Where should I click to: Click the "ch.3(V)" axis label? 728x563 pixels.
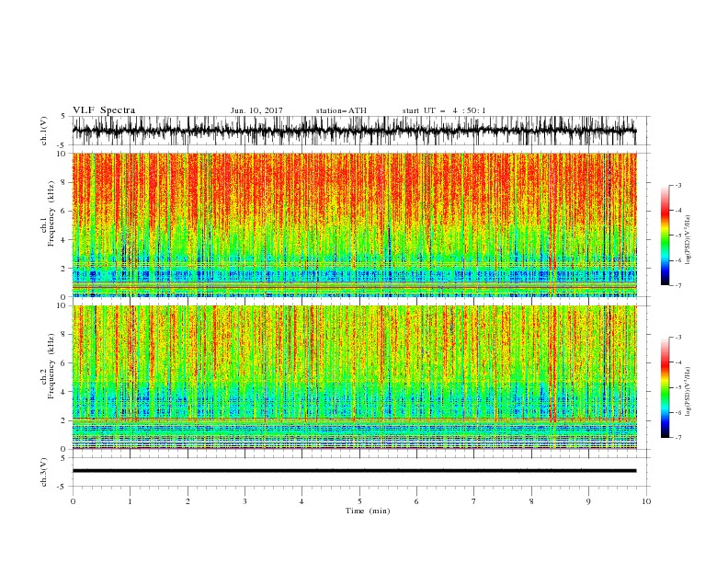tap(44, 472)
